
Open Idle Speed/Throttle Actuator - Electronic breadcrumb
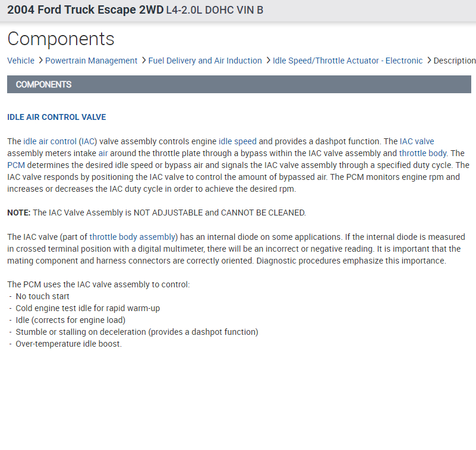pyautogui.click(x=348, y=61)
